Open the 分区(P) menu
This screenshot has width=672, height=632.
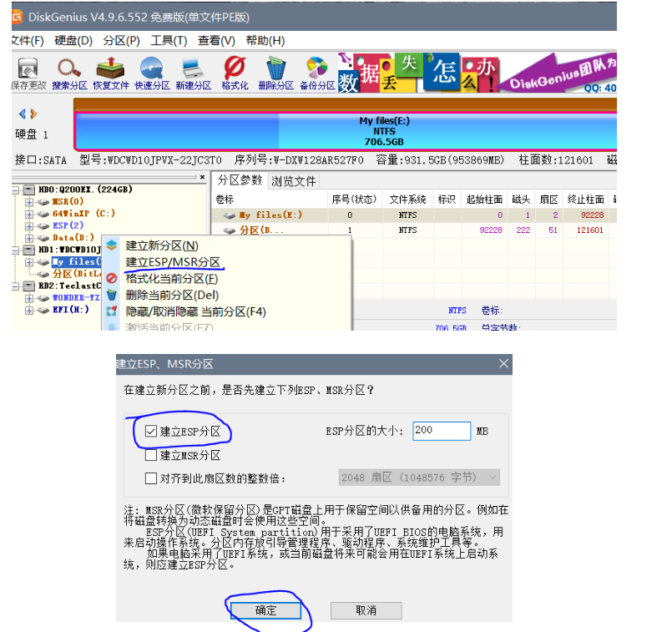(x=121, y=41)
